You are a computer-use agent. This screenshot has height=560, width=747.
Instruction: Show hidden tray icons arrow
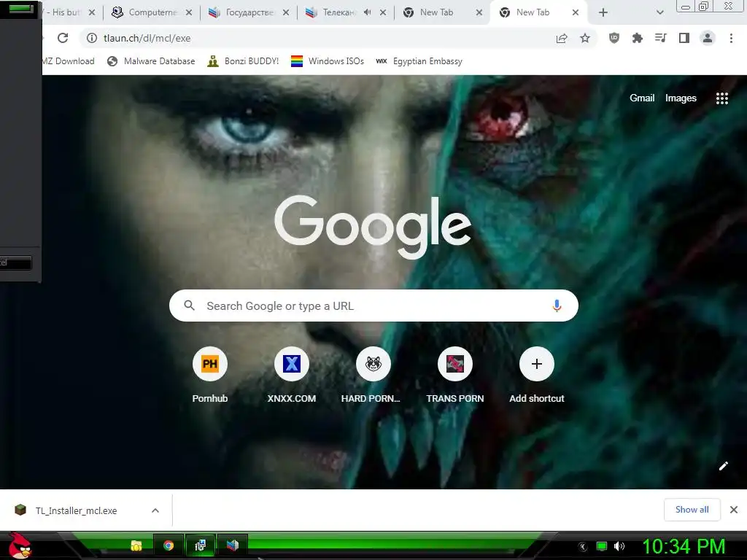tap(582, 547)
